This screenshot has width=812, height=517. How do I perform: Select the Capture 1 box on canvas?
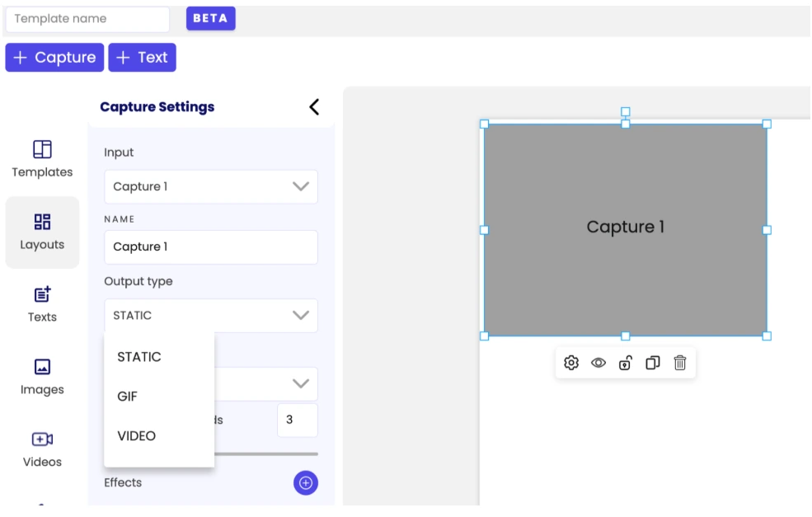625,230
